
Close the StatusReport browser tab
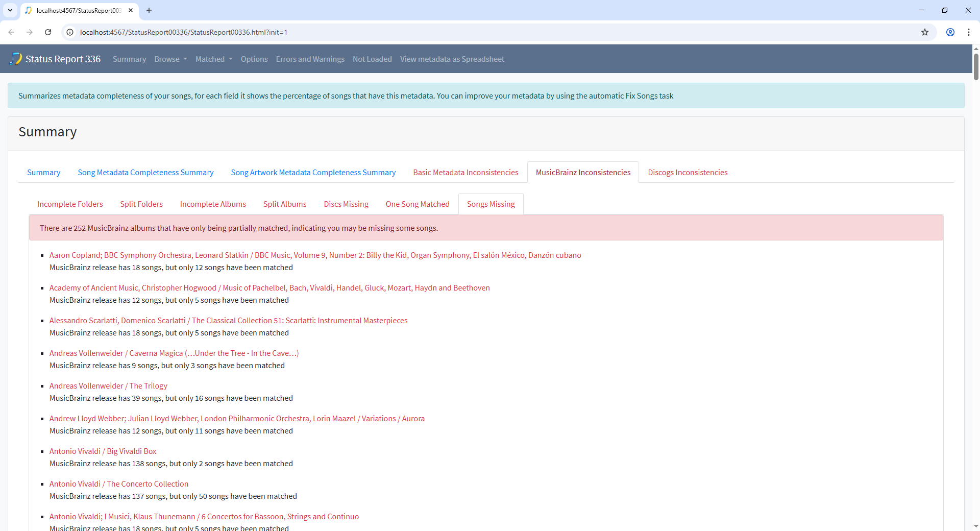(131, 10)
